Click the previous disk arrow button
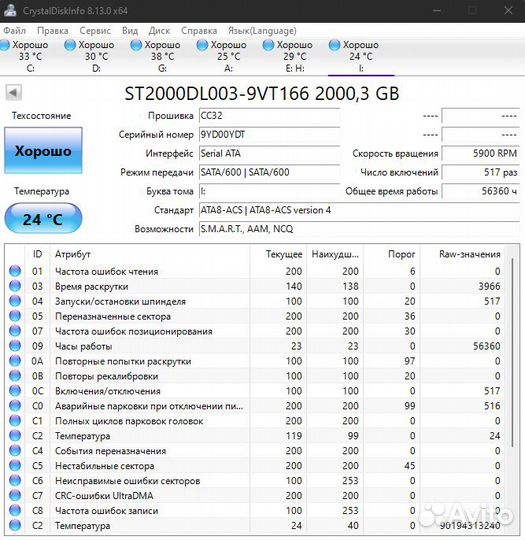The height and width of the screenshot is (540, 525). 14,93
